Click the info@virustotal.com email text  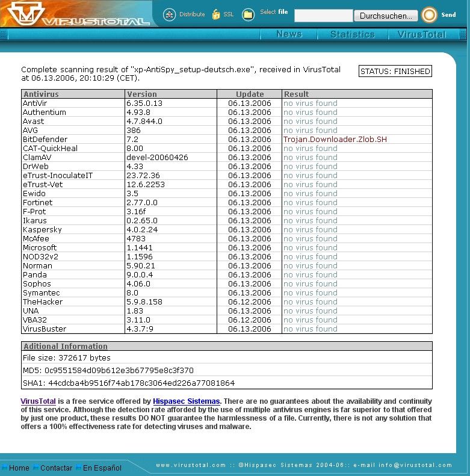(x=415, y=465)
